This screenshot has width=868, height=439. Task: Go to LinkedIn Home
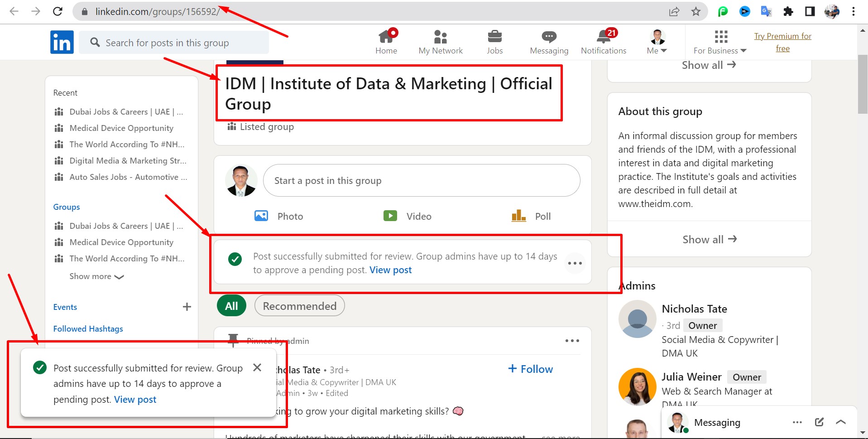[386, 42]
